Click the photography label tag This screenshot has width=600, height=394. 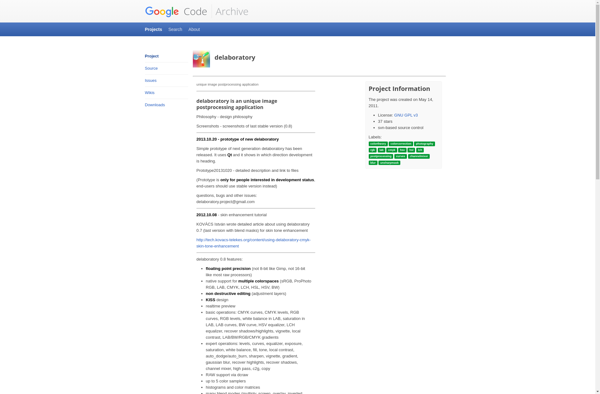424,144
